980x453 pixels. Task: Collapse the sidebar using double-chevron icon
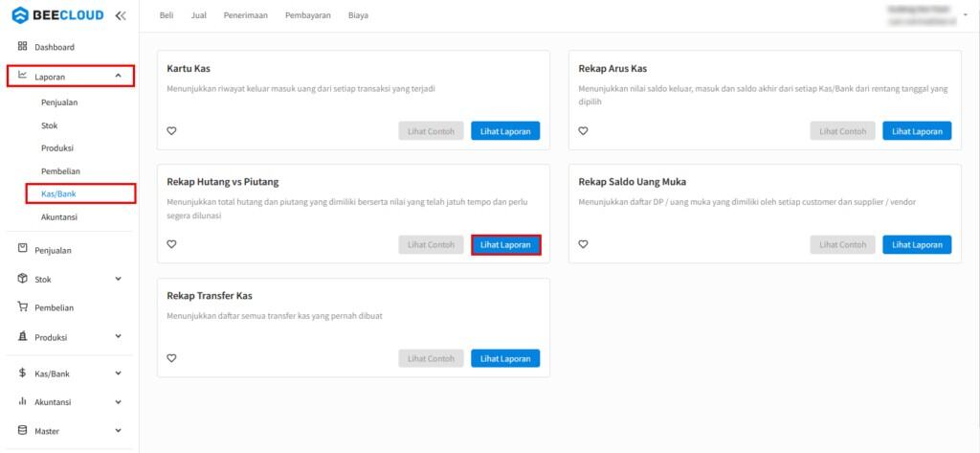click(121, 15)
